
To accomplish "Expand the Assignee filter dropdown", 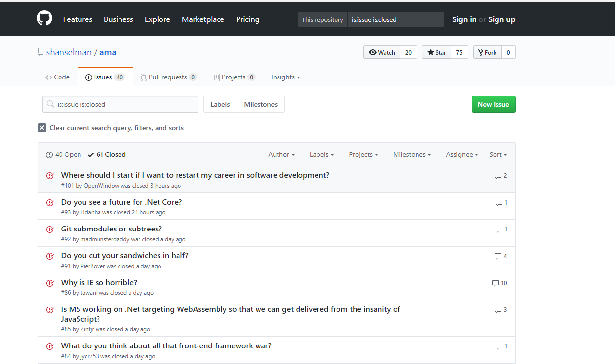I will [462, 154].
